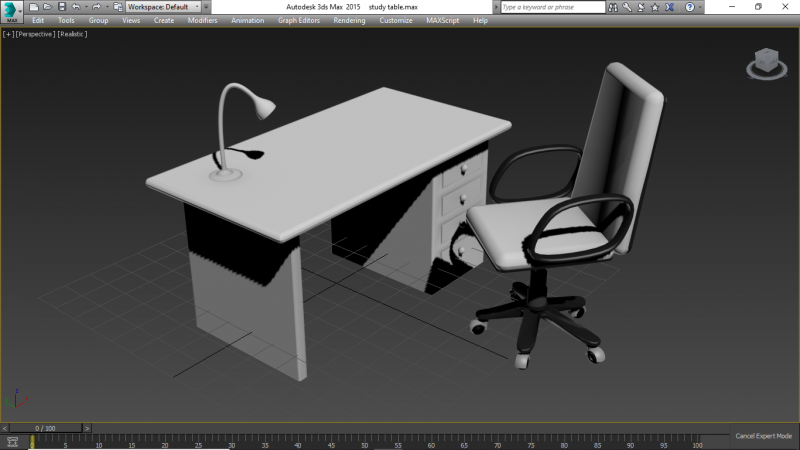Step time slider forward with right arrow

click(x=87, y=428)
